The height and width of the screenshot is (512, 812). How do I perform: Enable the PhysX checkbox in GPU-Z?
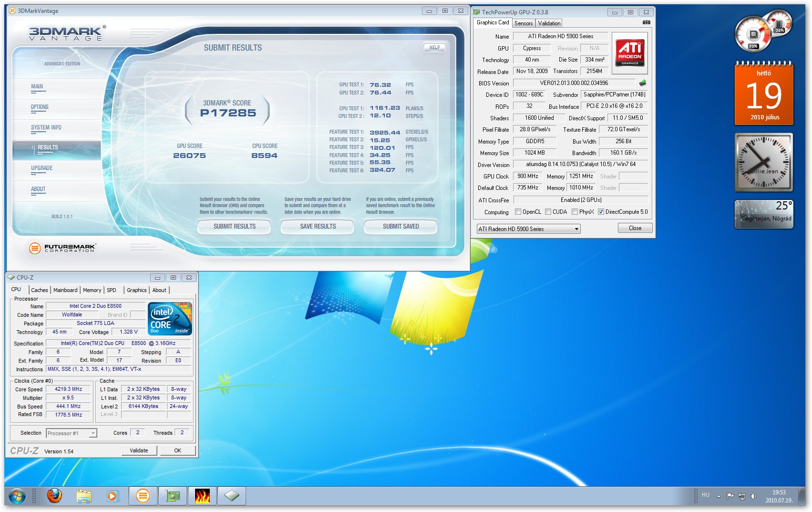(x=575, y=212)
